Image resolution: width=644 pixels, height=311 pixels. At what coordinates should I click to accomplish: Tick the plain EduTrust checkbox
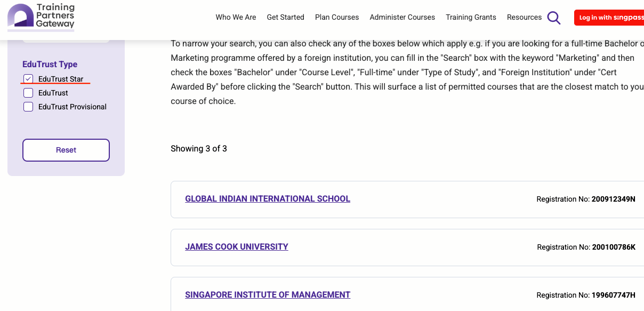pos(28,93)
